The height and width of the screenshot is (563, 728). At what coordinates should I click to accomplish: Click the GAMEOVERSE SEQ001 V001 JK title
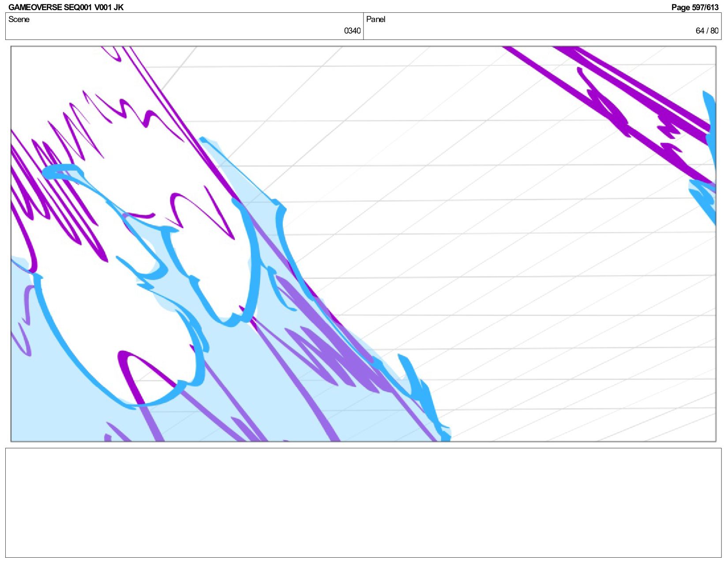[x=66, y=7]
